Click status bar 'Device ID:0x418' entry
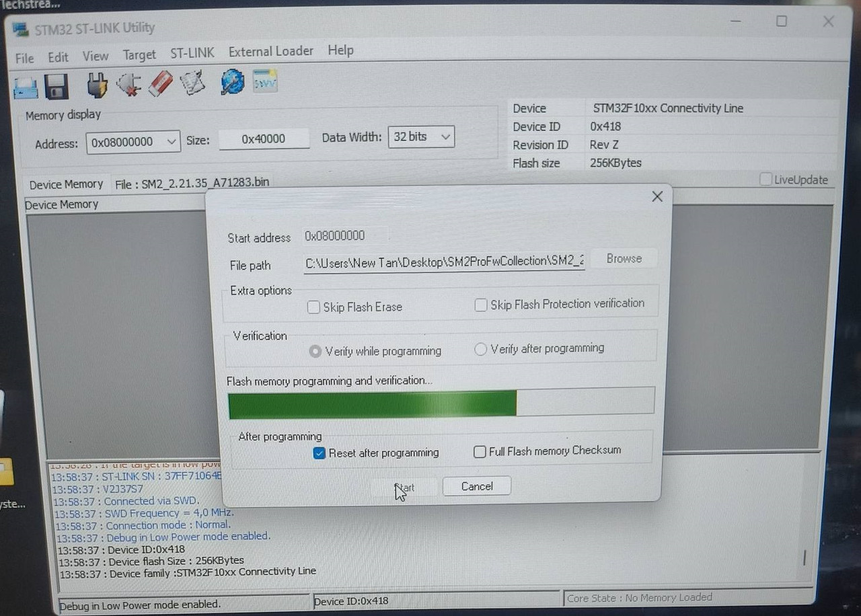The height and width of the screenshot is (616, 861). tap(351, 601)
